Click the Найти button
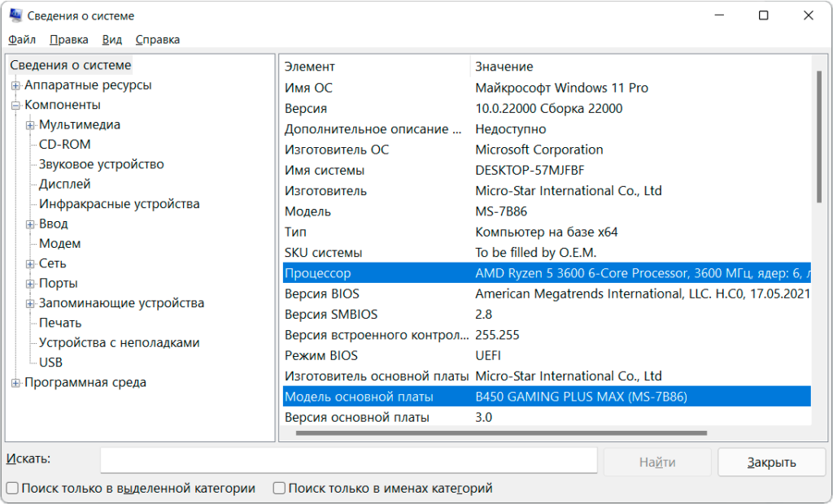833x504 pixels. point(657,462)
